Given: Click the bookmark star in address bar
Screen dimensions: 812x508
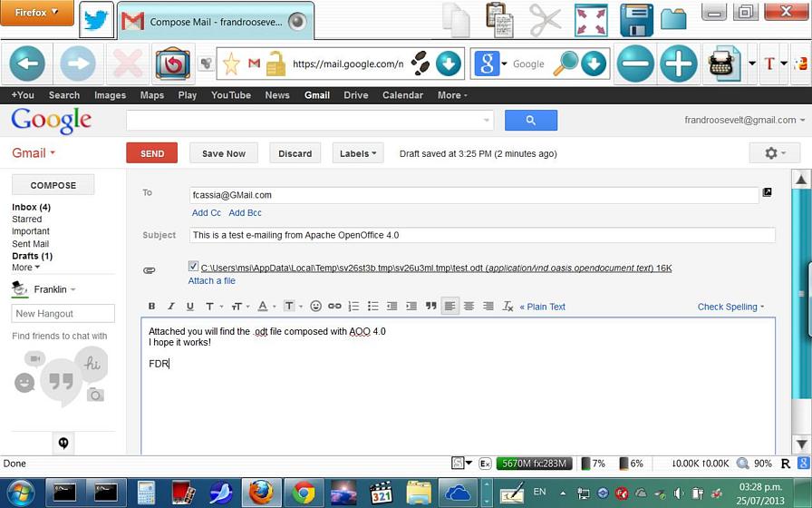Looking at the screenshot, I should point(231,63).
